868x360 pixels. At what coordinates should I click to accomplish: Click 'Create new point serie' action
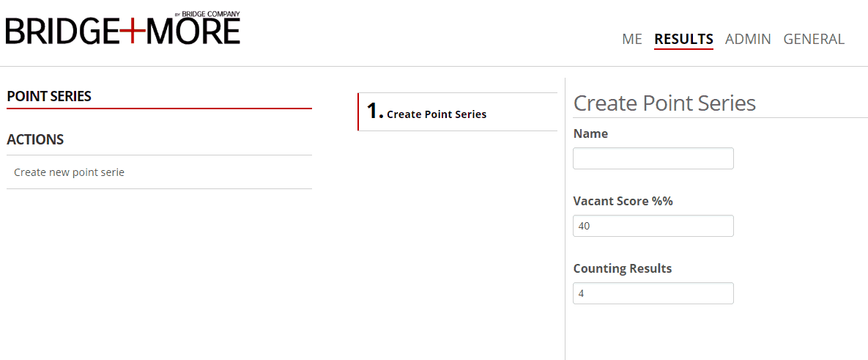(70, 172)
